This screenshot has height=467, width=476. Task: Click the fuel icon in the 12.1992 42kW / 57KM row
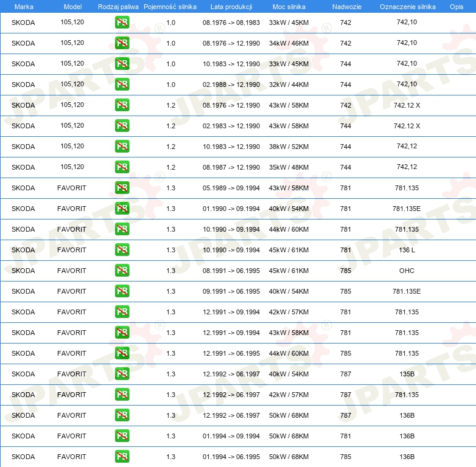click(122, 394)
